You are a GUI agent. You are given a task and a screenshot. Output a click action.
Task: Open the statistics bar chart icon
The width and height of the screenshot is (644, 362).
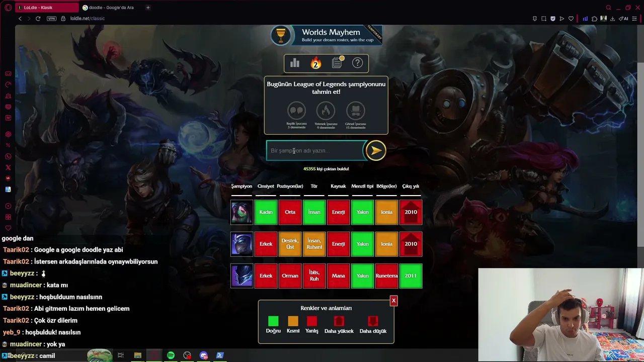click(295, 63)
